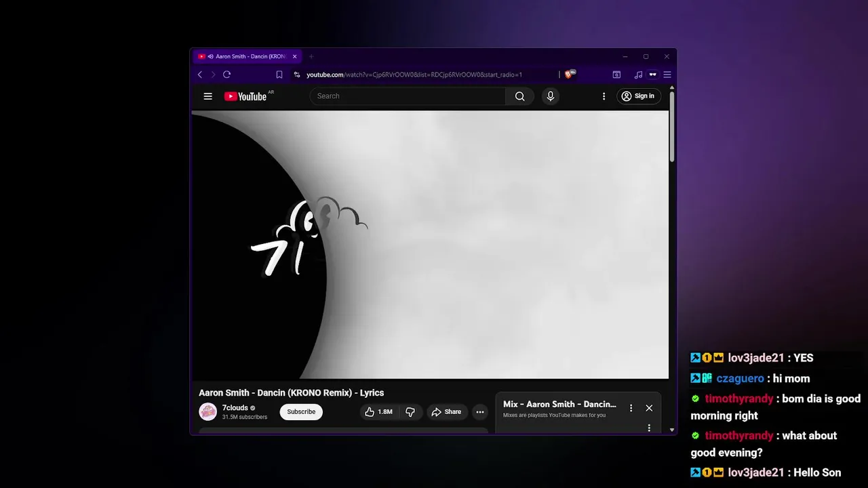Select the Aaron Smith - Dancin browser tab
The height and width of the screenshot is (488, 868).
pos(245,57)
